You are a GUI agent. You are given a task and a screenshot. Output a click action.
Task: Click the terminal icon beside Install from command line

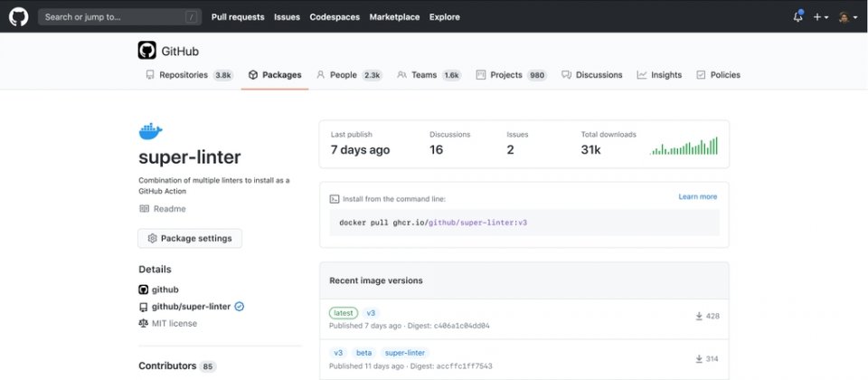pyautogui.click(x=335, y=199)
